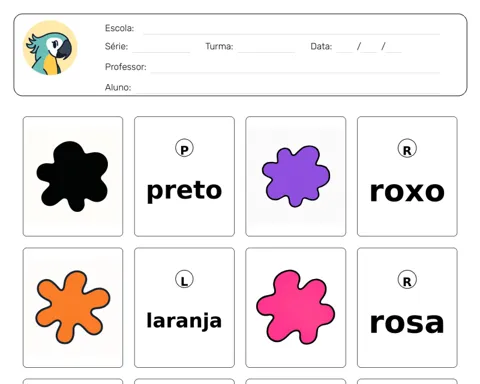Click the circled R above rosa
Screen dimensions: 480x384
(407, 280)
